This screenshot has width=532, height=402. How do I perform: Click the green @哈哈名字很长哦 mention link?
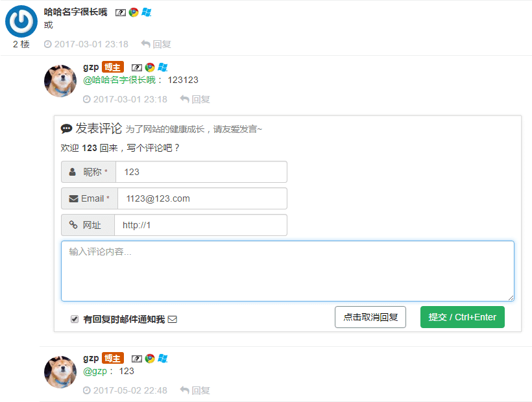[x=119, y=80]
